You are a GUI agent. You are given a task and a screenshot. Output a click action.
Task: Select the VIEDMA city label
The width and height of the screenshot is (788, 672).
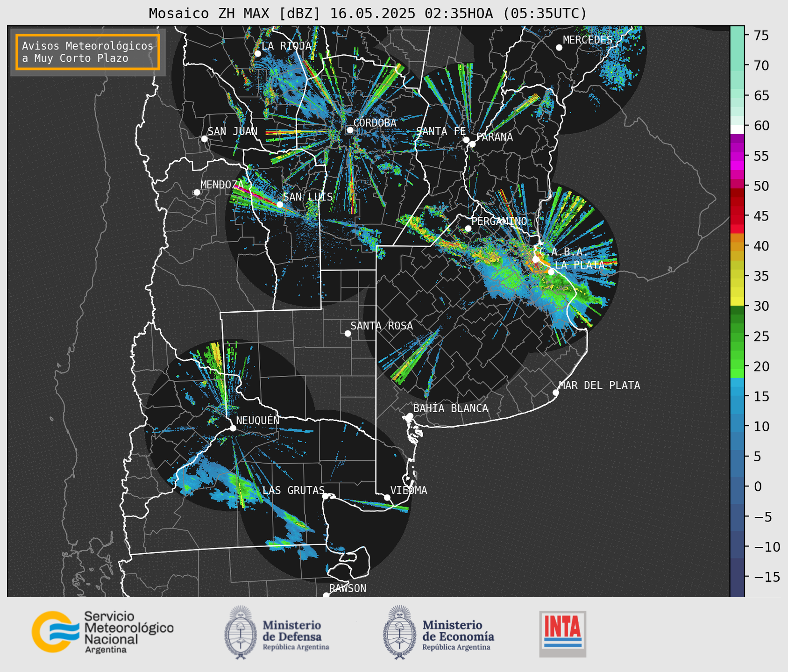(409, 491)
